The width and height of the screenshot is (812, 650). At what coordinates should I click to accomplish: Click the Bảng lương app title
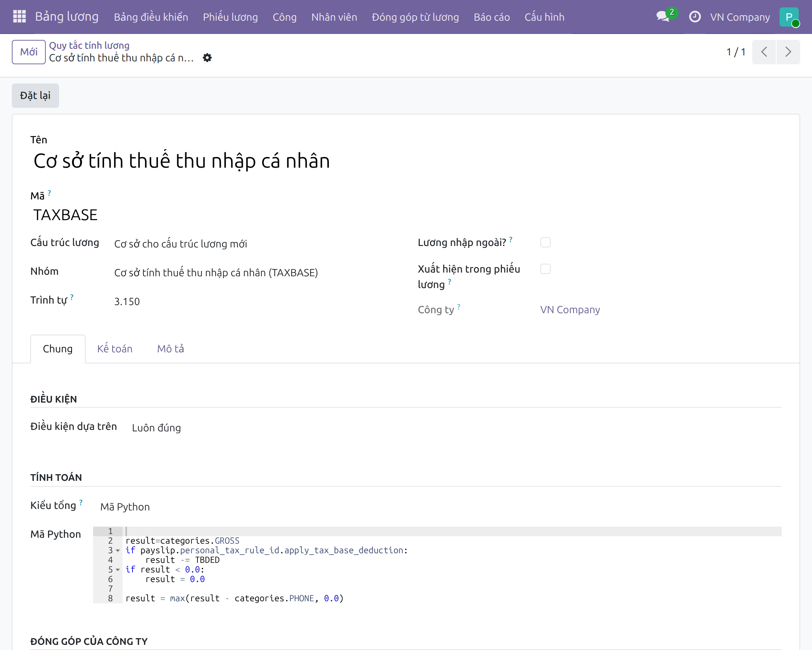[67, 17]
